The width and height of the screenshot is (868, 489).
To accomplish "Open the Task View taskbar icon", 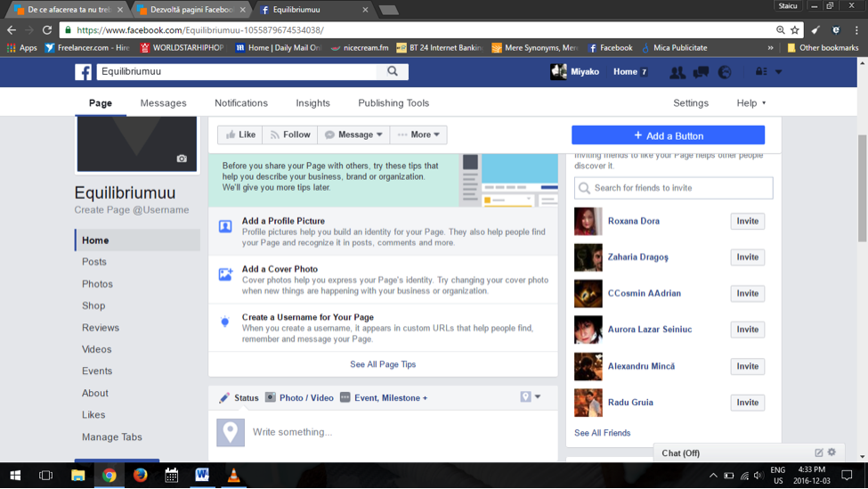I will (46, 475).
